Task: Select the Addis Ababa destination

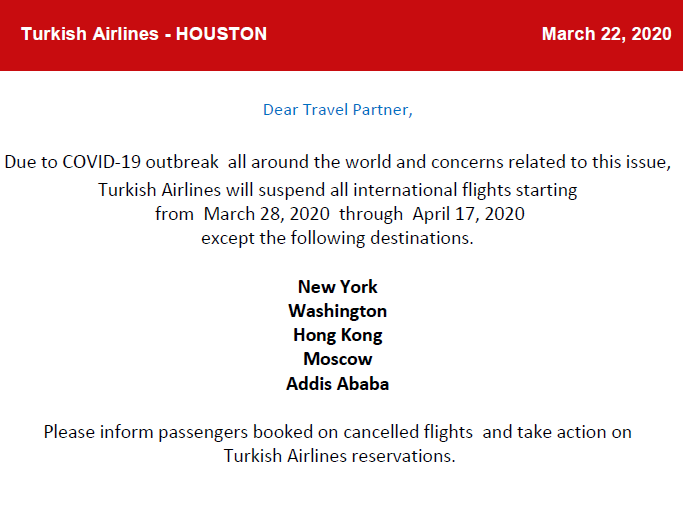Action: [338, 383]
